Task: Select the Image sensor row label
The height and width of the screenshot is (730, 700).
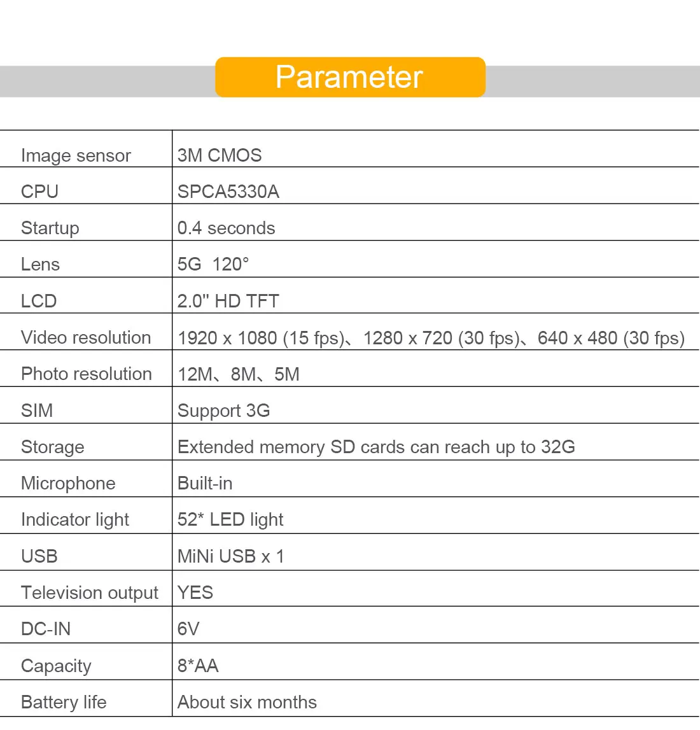Action: tap(76, 155)
